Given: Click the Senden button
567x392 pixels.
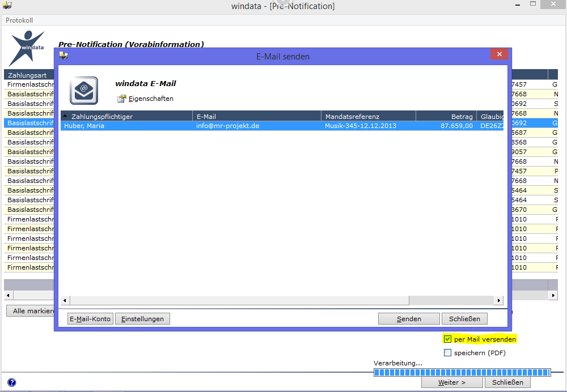Looking at the screenshot, I should 409,319.
